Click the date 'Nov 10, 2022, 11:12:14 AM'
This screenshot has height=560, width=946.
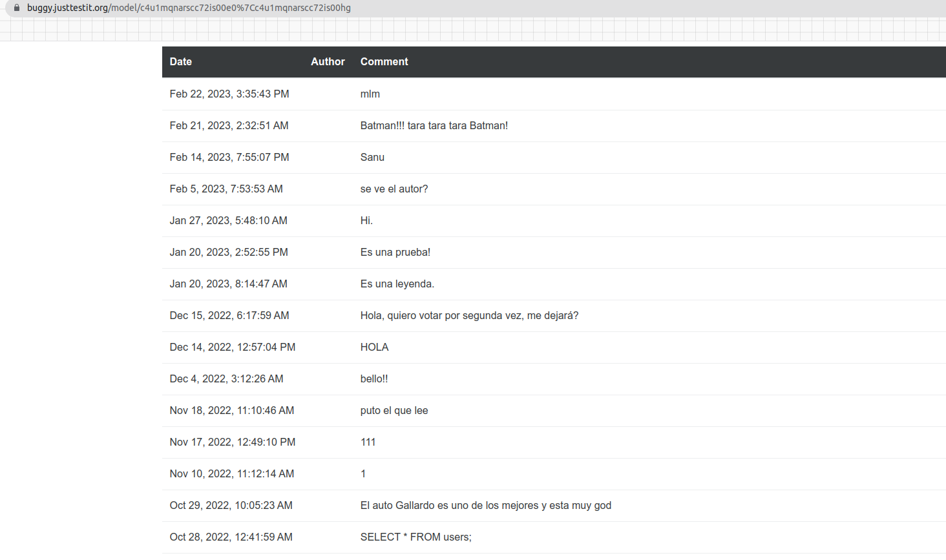pos(232,473)
